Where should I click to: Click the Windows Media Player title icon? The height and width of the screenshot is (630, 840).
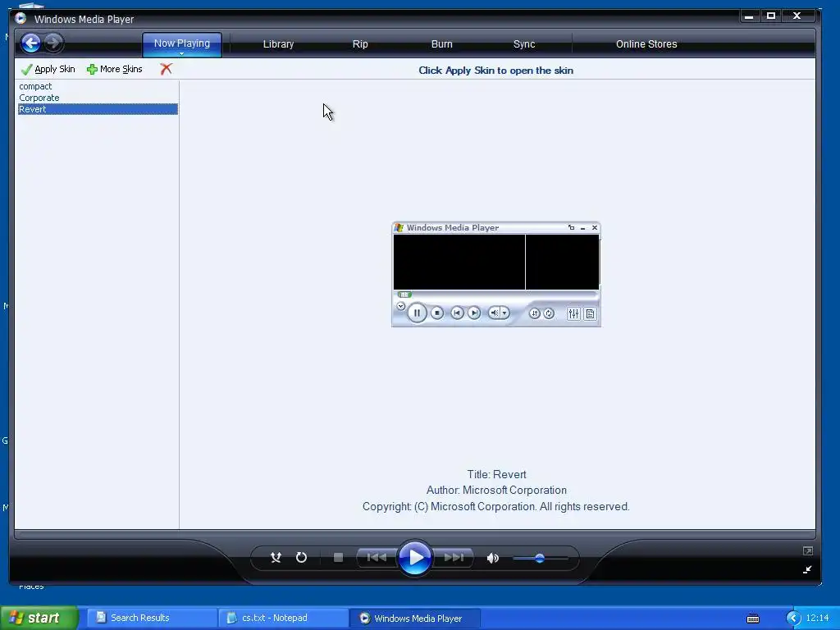21,19
